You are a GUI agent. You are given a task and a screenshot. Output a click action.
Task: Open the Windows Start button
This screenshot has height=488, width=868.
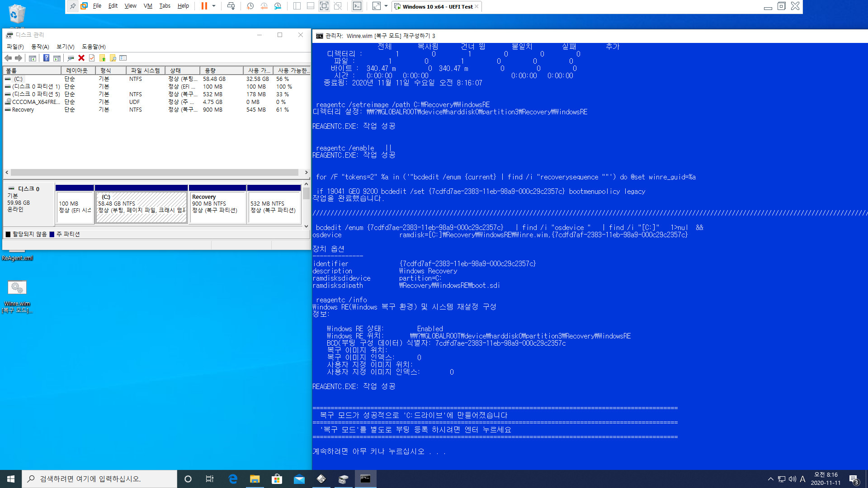(x=11, y=479)
